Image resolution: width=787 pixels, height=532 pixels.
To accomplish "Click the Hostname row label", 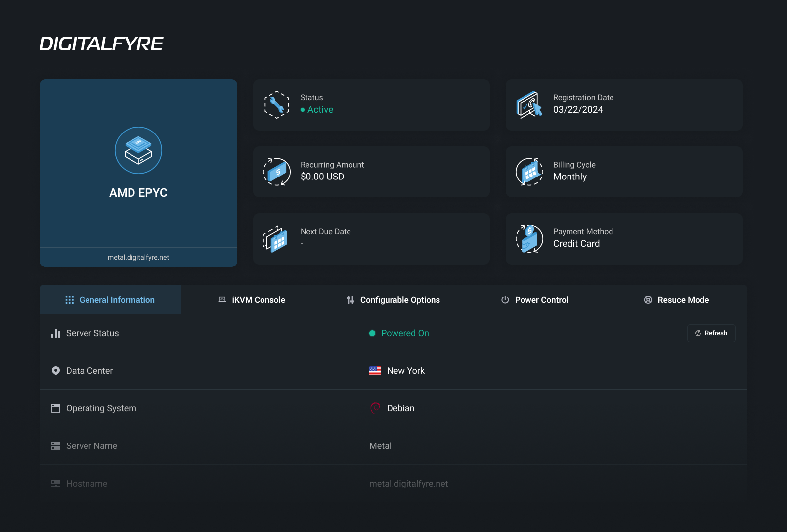I will tap(87, 484).
